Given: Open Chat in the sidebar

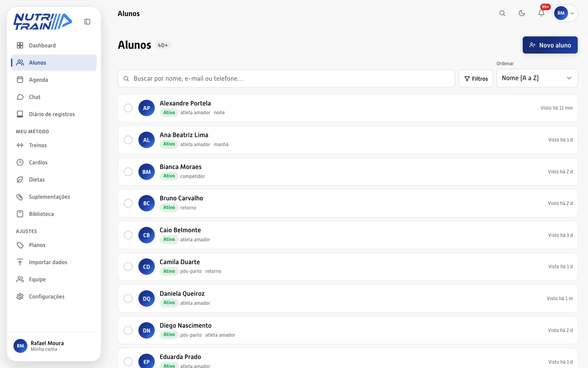Looking at the screenshot, I should [x=54, y=97].
